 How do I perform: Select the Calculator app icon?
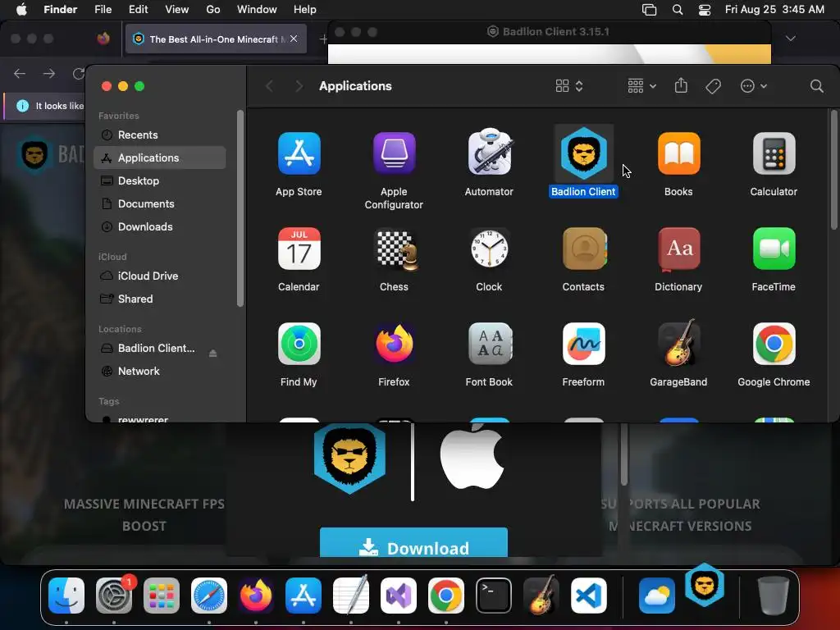click(774, 153)
